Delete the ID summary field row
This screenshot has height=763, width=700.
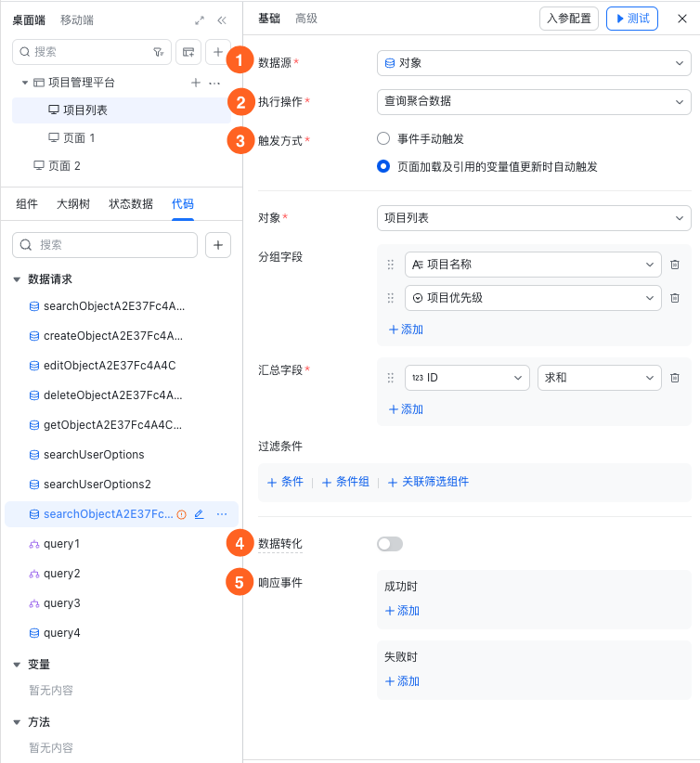(675, 378)
